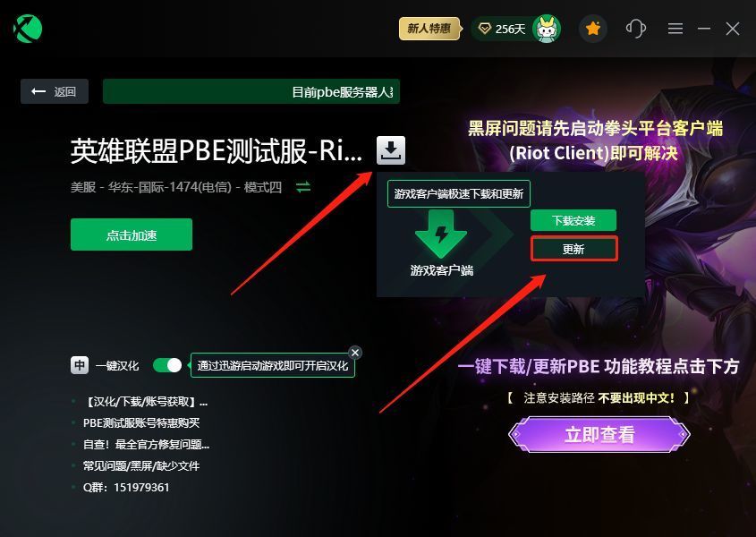Click the game client download icon

pyautogui.click(x=391, y=150)
